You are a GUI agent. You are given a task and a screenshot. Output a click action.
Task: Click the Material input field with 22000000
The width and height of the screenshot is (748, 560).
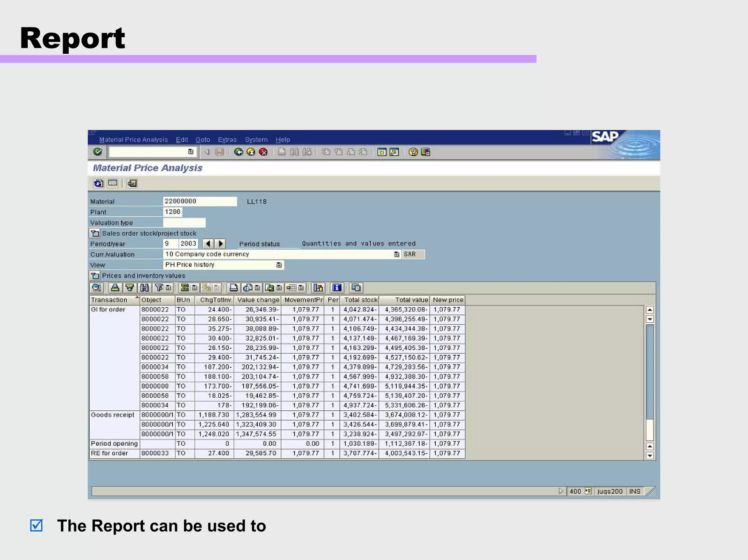tap(200, 201)
